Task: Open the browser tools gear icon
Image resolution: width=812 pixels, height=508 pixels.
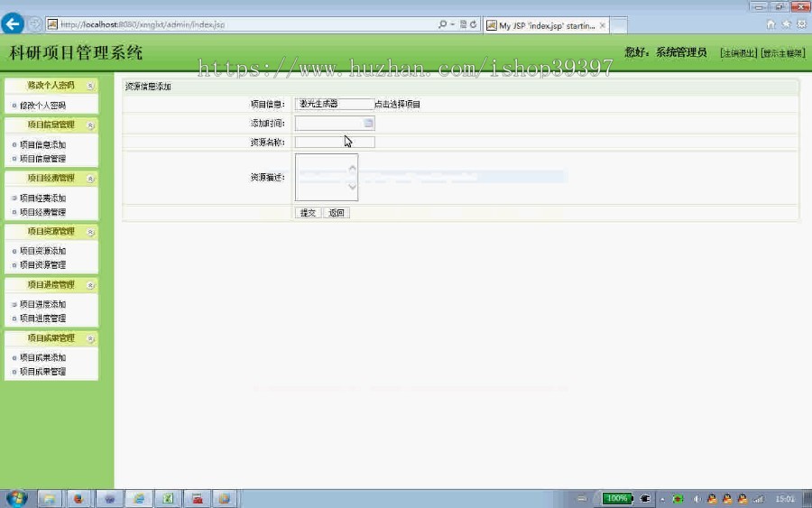Action: [802, 24]
